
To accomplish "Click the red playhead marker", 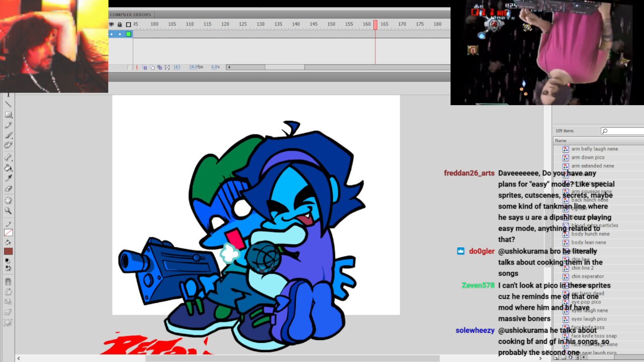I will (x=375, y=24).
